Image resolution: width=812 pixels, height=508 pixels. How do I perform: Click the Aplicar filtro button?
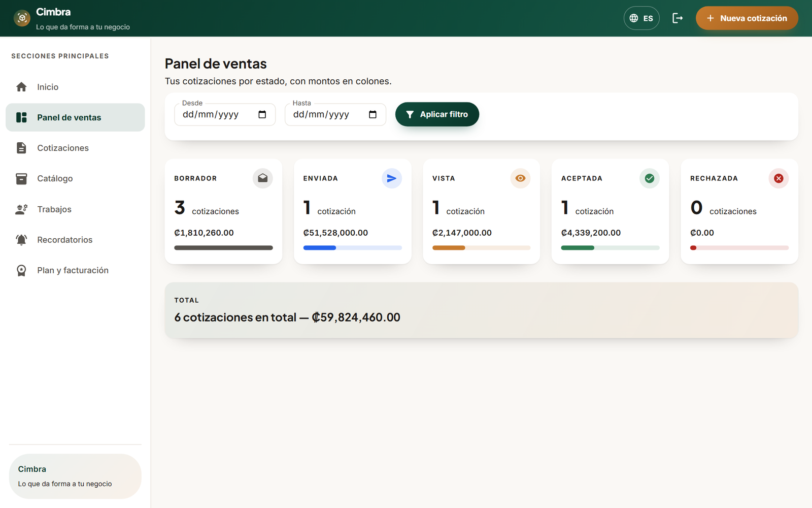point(437,114)
